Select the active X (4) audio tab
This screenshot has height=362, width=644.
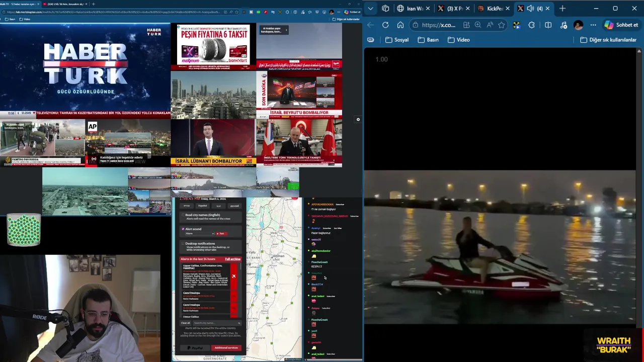coord(533,8)
